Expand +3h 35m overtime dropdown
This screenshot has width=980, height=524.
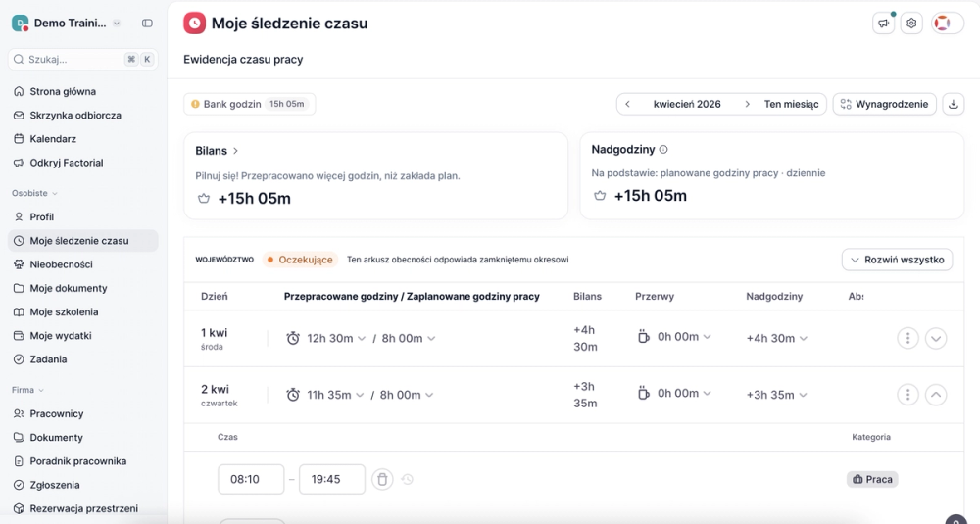pos(803,395)
